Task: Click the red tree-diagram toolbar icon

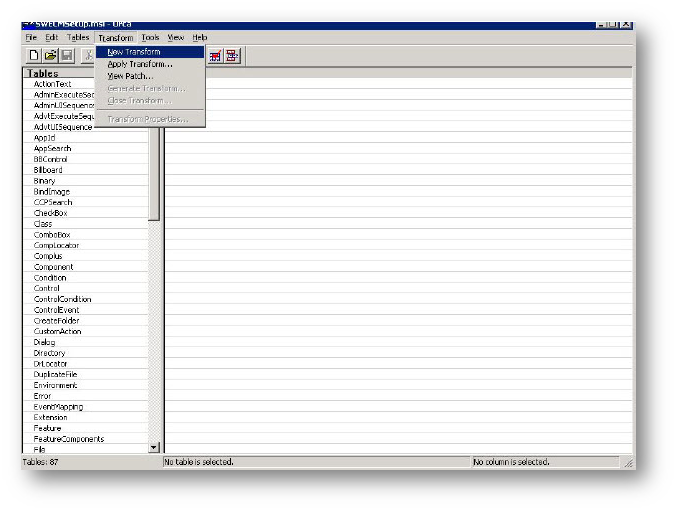Action: 232,57
